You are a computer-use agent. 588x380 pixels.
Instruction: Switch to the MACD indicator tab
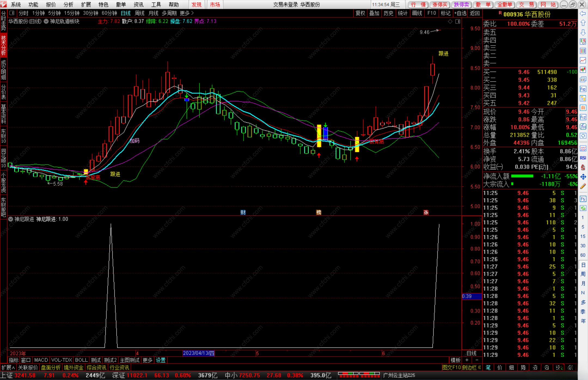coord(41,360)
